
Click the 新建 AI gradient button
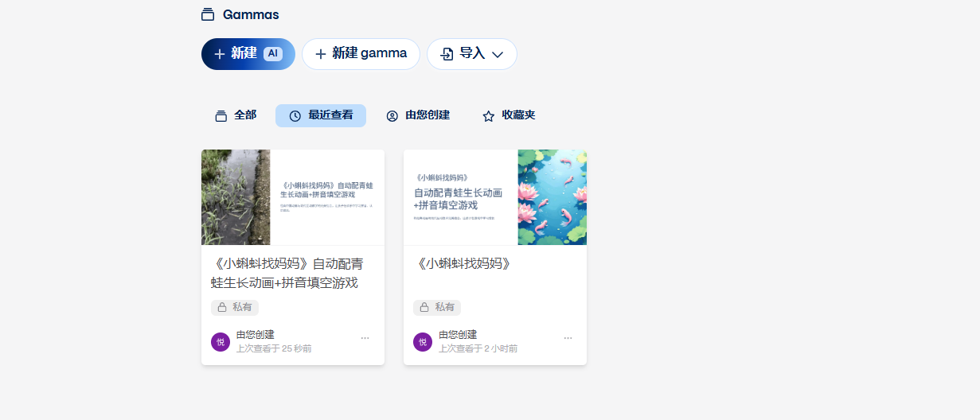pyautogui.click(x=248, y=54)
